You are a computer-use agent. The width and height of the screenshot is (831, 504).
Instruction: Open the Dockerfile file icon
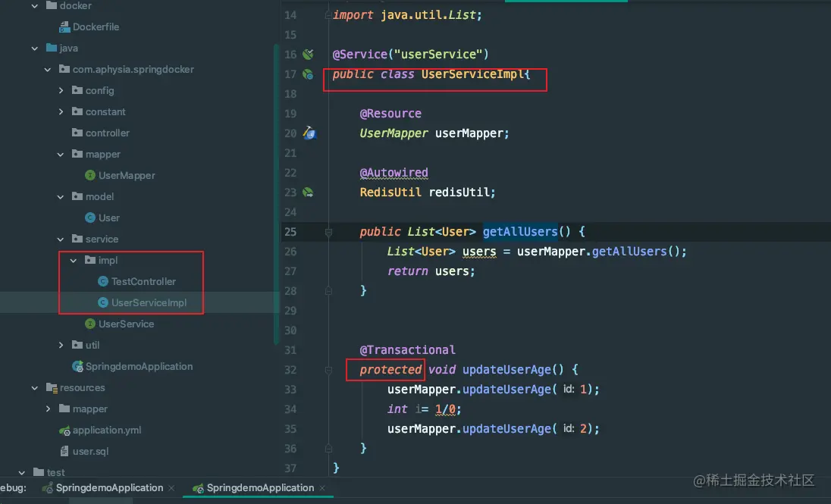tap(64, 27)
